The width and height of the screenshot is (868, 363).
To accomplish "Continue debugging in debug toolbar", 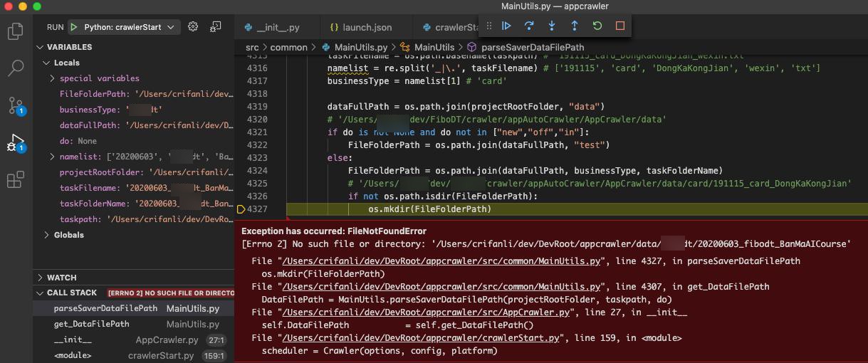I will [506, 26].
